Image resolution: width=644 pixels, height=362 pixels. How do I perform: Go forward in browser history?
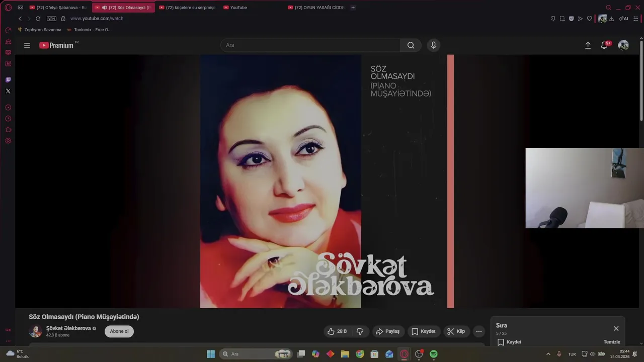pyautogui.click(x=29, y=19)
